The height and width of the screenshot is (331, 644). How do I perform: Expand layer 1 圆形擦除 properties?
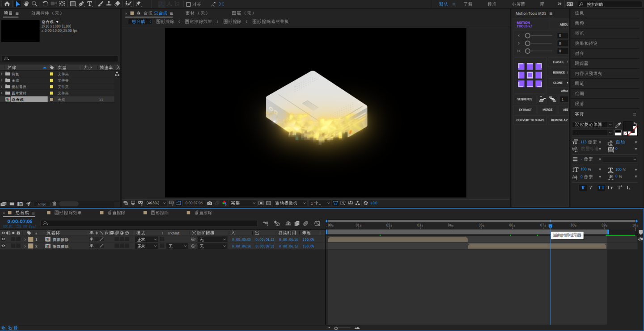[x=25, y=239]
